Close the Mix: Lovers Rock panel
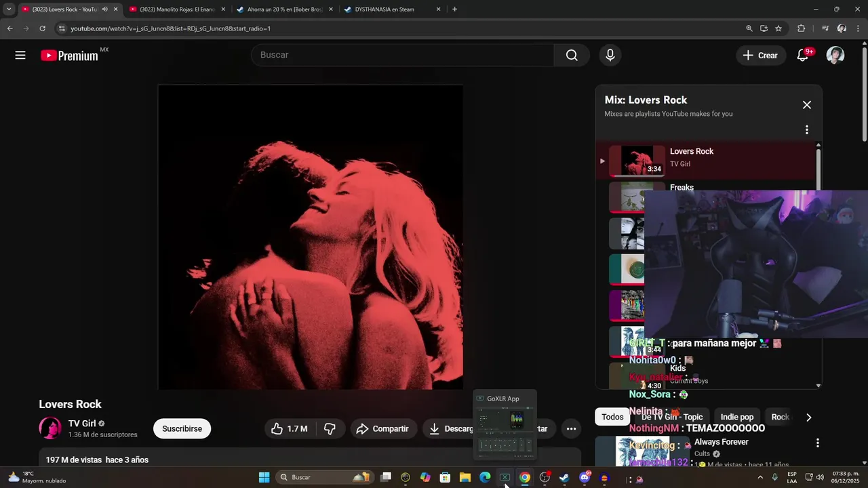The height and width of the screenshot is (488, 868). tap(806, 105)
